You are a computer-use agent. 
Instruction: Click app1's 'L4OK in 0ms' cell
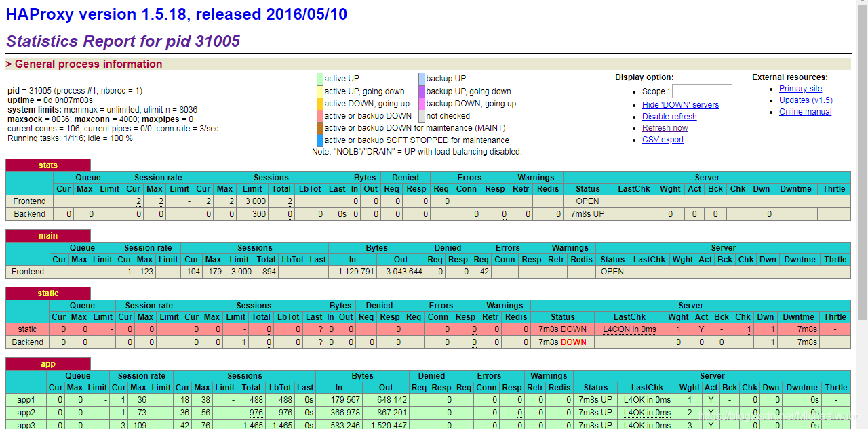pos(648,400)
